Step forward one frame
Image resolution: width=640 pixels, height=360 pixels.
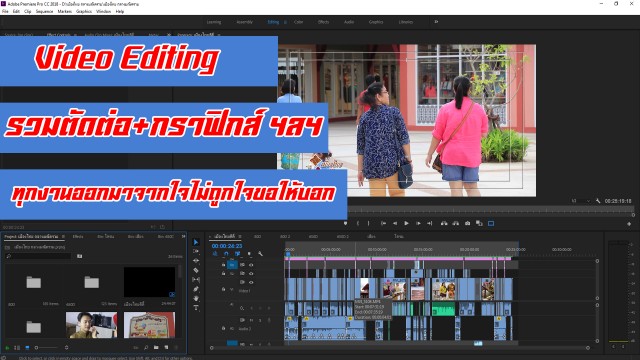[x=418, y=223]
